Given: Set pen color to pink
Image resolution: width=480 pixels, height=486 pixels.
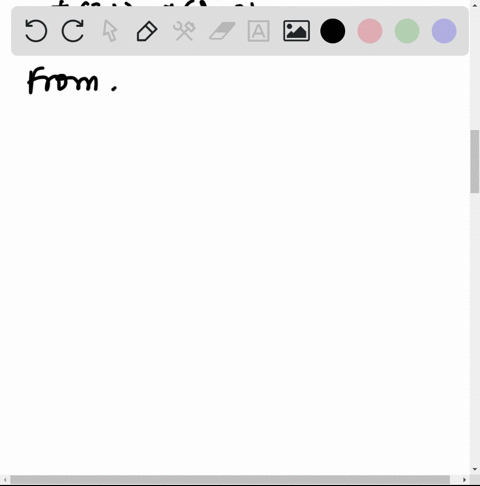Looking at the screenshot, I should (x=370, y=31).
